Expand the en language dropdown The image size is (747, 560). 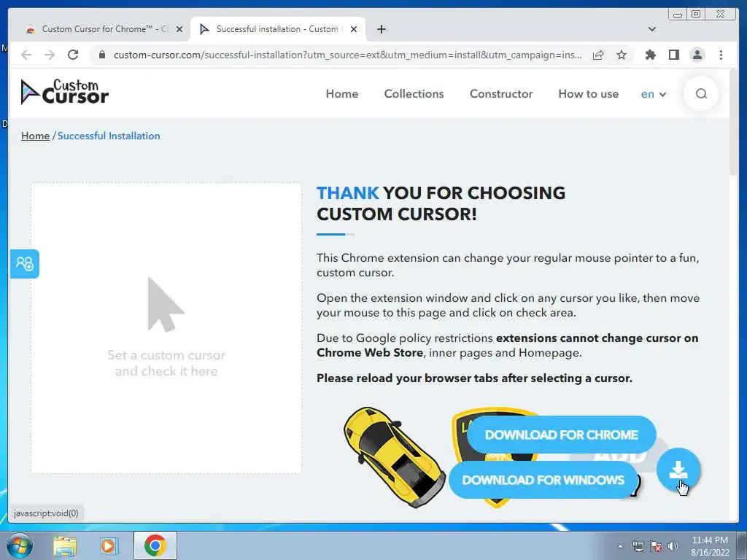[x=653, y=94]
